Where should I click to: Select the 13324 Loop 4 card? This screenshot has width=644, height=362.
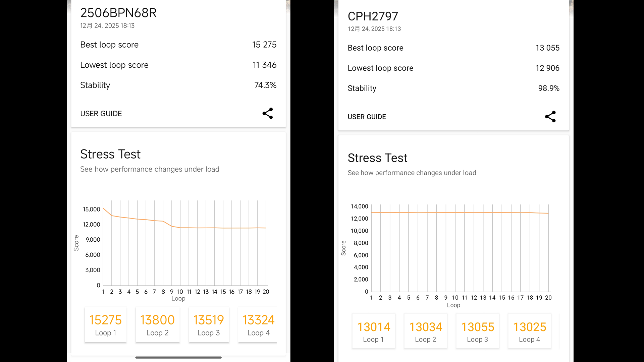(x=258, y=324)
